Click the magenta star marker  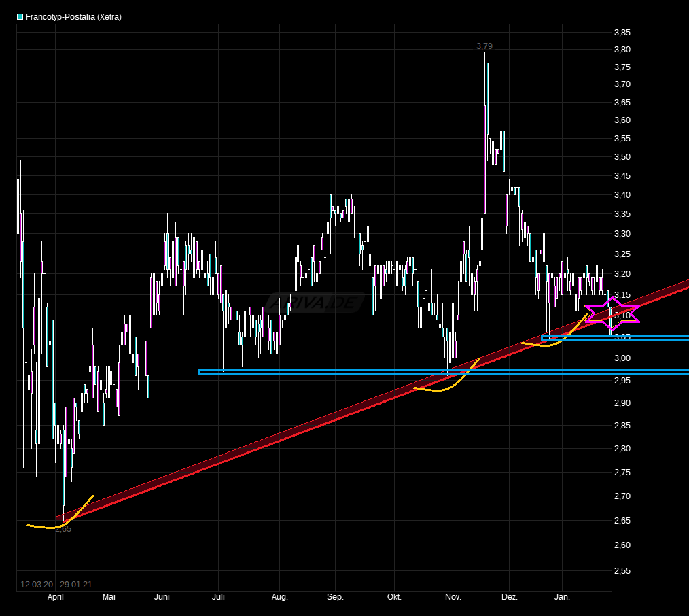(x=612, y=313)
